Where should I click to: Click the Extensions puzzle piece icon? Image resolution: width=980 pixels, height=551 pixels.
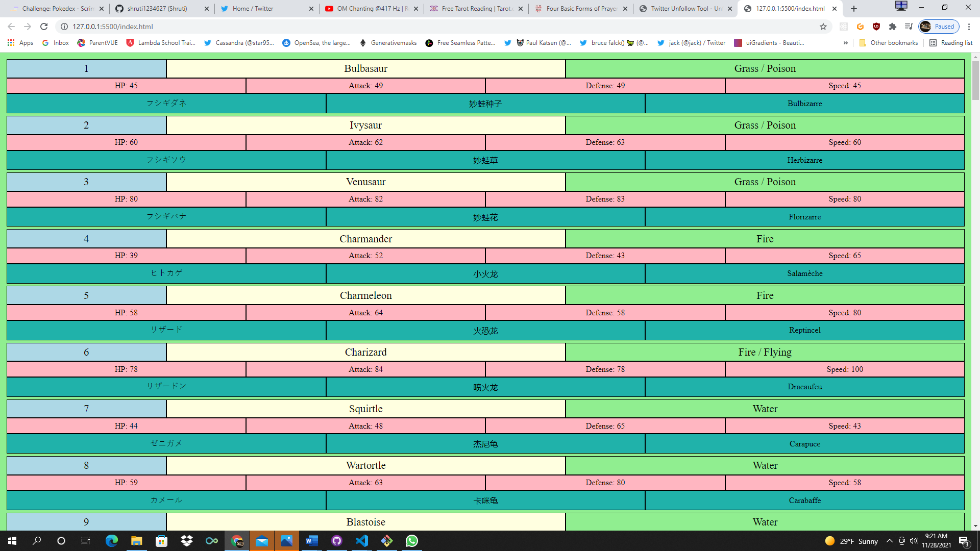893,27
